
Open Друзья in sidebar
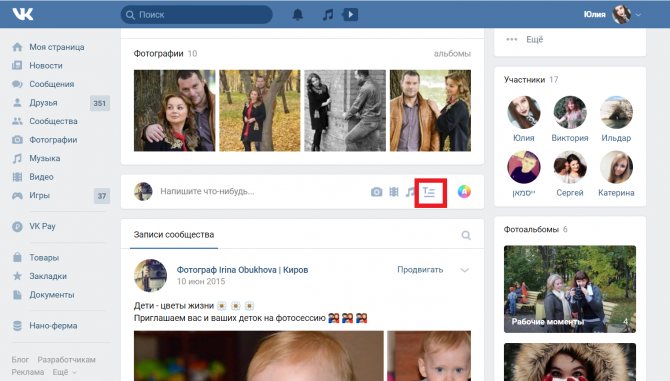pos(43,103)
